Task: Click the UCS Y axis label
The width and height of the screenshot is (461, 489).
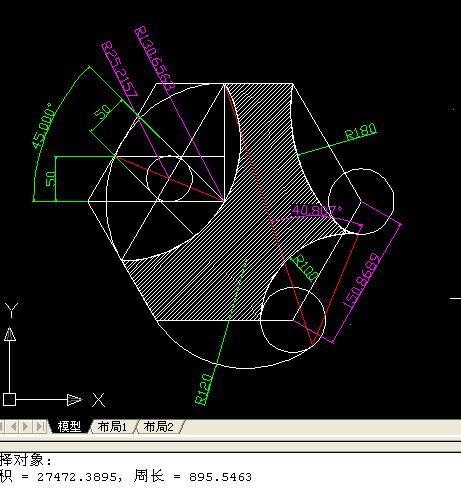Action: [x=11, y=310]
